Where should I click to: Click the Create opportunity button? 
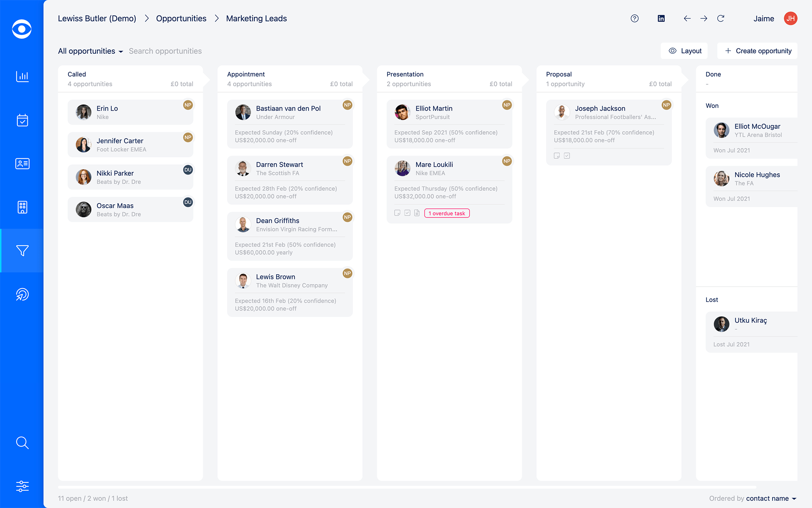coord(757,51)
